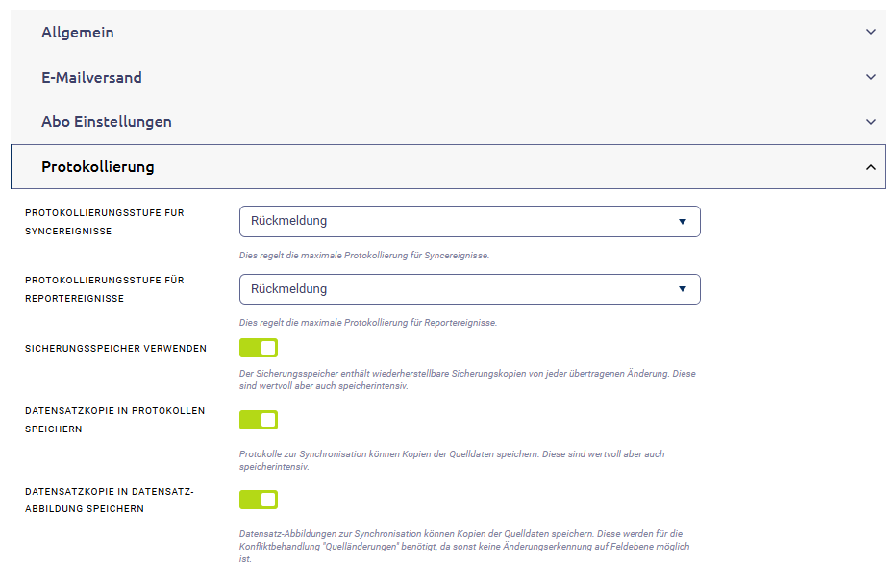
Task: Open the Abo Einstellungen section heading
Action: (x=107, y=122)
